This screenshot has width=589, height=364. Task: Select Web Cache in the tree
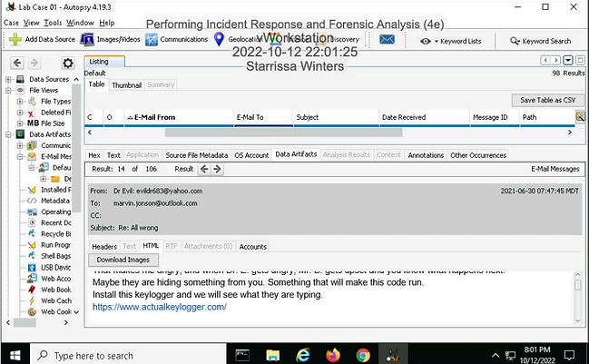55,300
